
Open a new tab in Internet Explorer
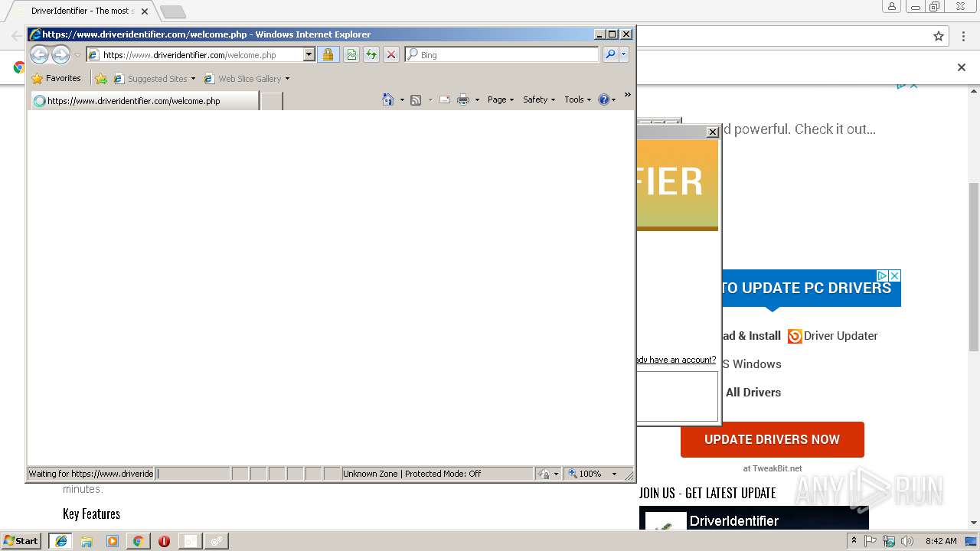coord(272,100)
